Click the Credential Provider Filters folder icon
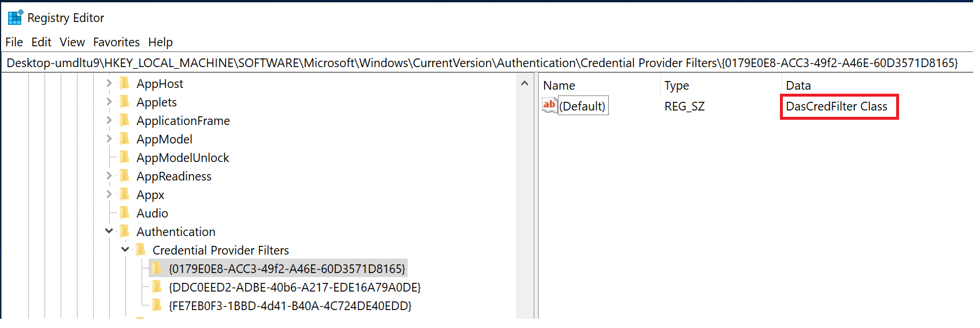Viewport: 980px width, 328px height. coord(140,250)
